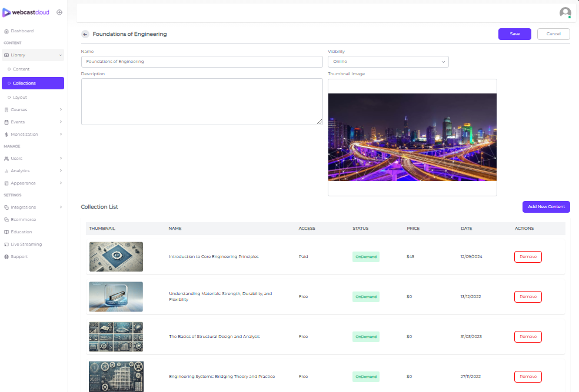Expand the Courses section
The width and height of the screenshot is (579, 392).
click(19, 109)
